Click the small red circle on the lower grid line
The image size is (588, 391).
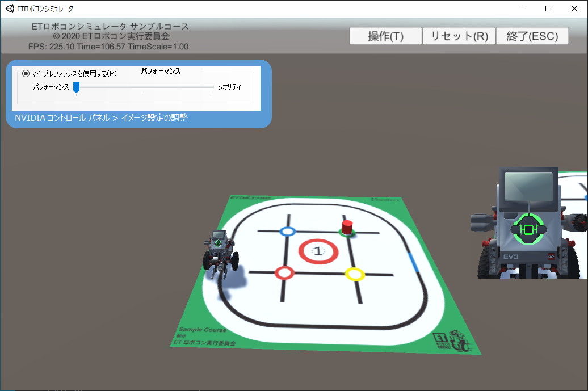point(284,273)
